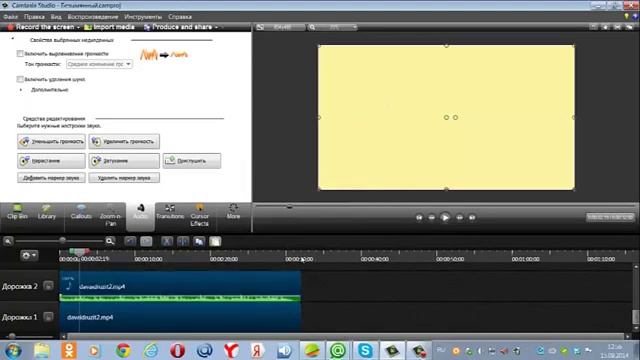This screenshot has height=360, width=640.
Task: Click timeline zoom in magnifier
Action: coord(110,241)
